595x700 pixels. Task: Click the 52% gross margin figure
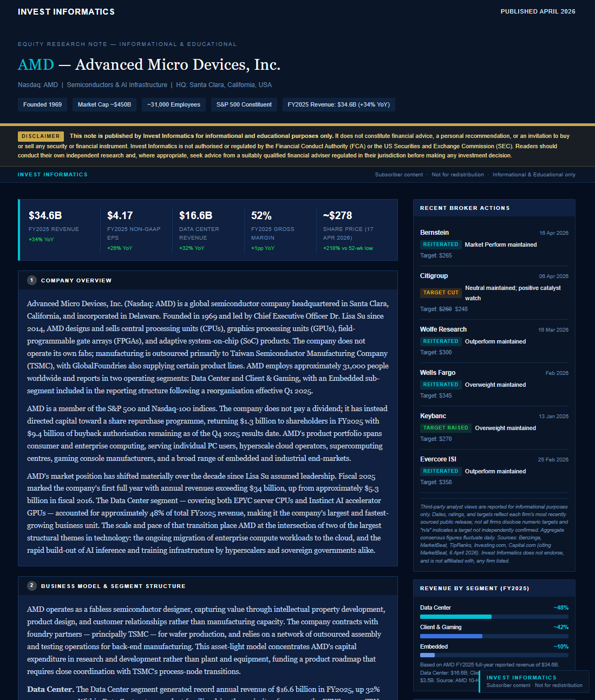(x=261, y=215)
